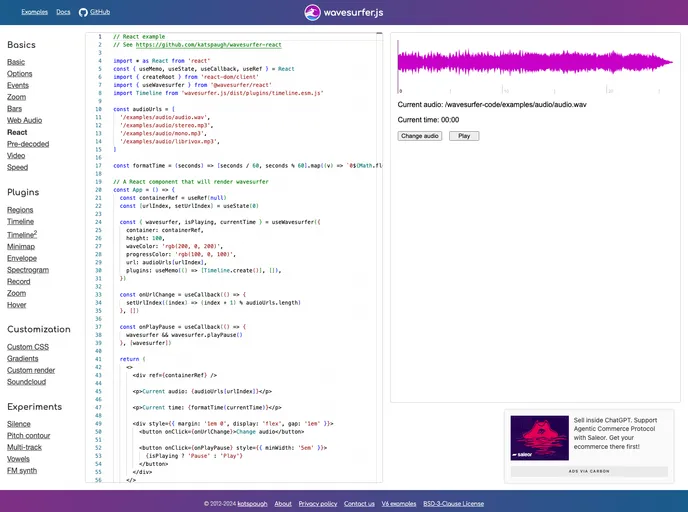Click the wavesurfer.js wave logo icon
The image size is (688, 512).
point(312,13)
